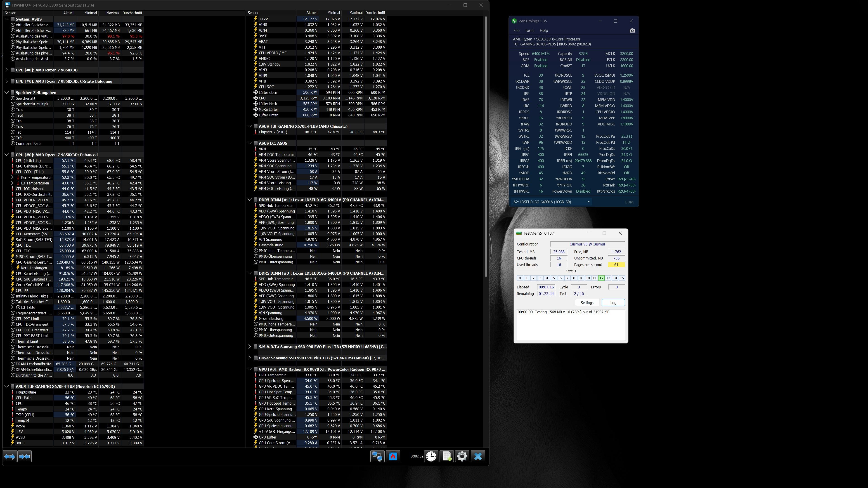
Task: Click clock icon beside Speichertakt row
Action: click(x=12, y=98)
